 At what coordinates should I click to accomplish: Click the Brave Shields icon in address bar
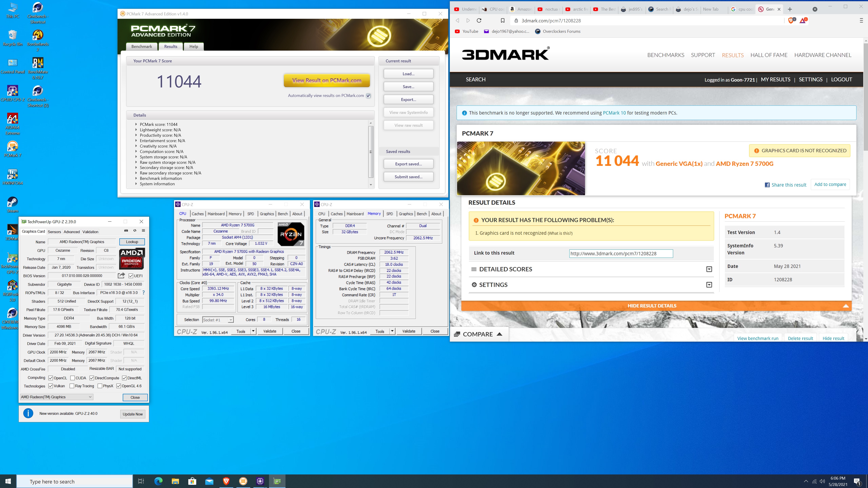coord(791,21)
